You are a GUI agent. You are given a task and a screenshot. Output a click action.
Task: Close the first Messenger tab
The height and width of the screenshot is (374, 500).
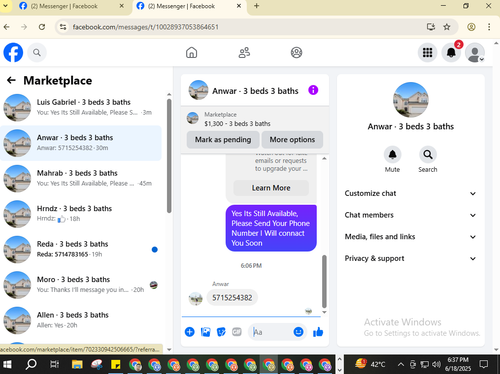121,6
